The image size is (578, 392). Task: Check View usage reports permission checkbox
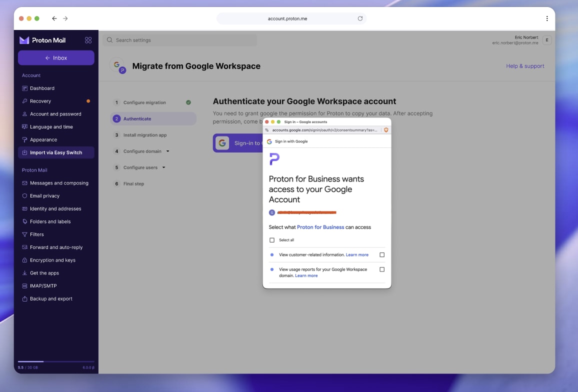point(382,269)
